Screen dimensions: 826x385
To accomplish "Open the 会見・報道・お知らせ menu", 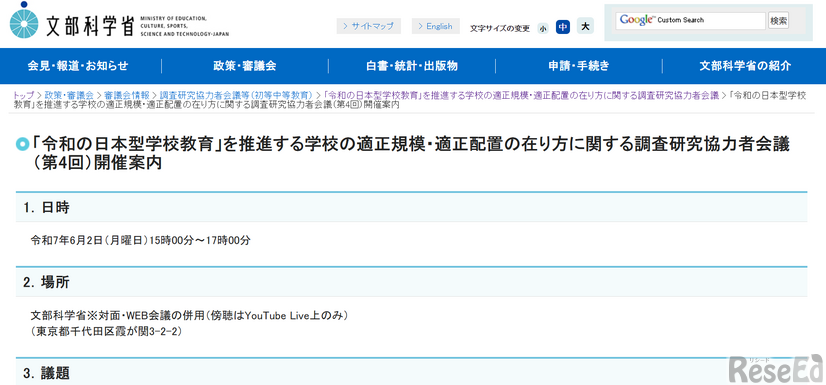I will pyautogui.click(x=78, y=66).
